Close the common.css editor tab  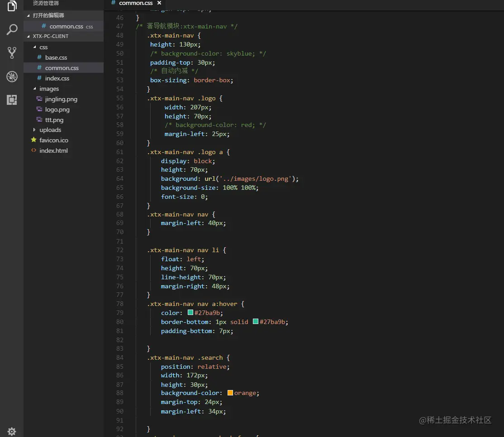[x=159, y=3]
